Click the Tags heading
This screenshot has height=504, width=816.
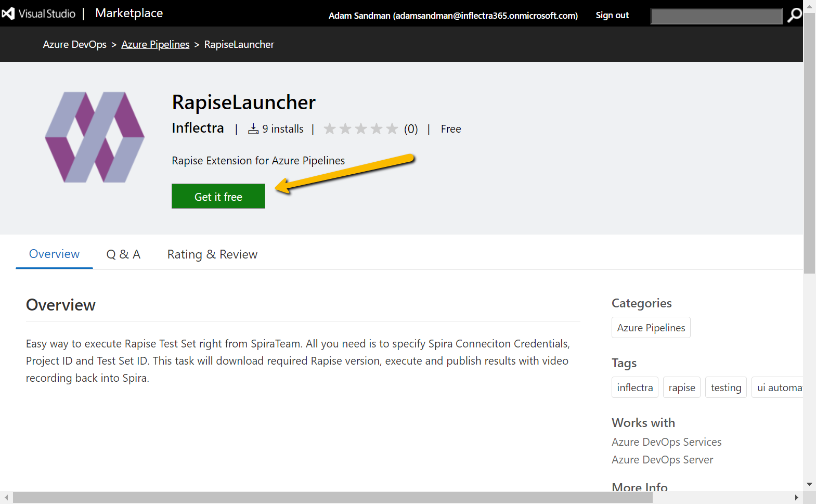[x=624, y=363]
